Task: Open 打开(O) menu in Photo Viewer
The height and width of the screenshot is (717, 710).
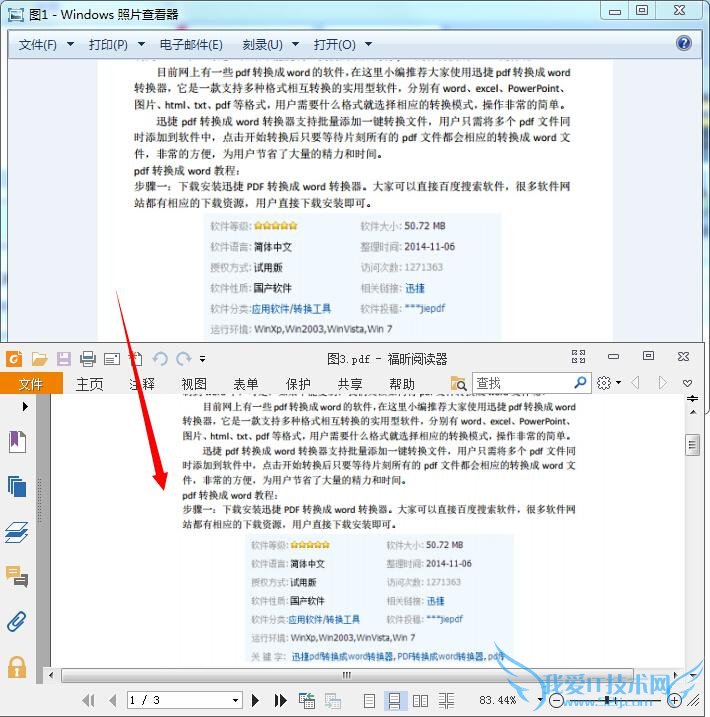Action: 342,44
